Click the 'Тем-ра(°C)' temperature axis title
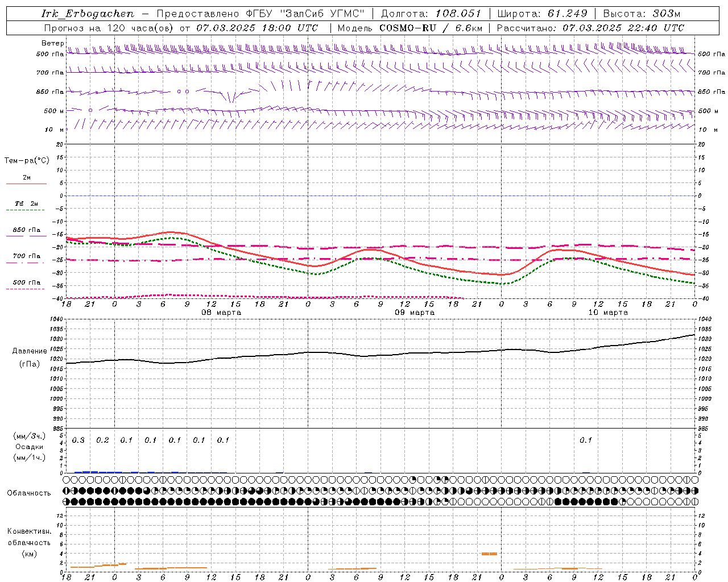 (x=27, y=161)
